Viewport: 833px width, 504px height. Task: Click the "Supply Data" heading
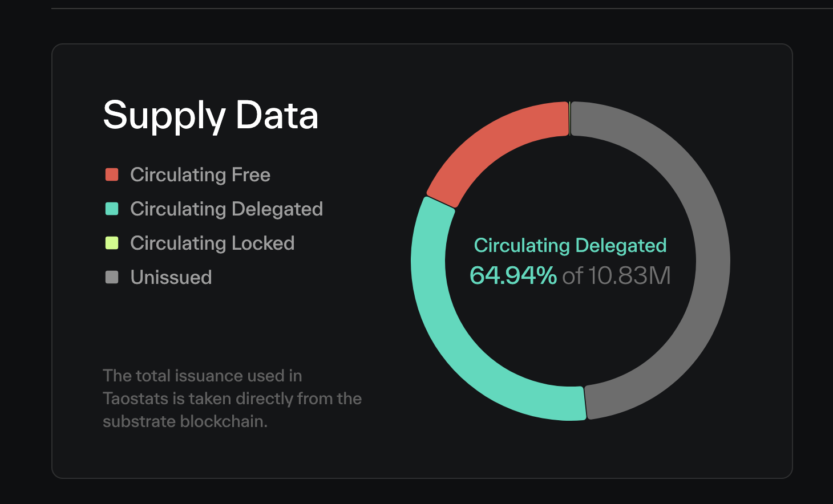click(x=211, y=115)
